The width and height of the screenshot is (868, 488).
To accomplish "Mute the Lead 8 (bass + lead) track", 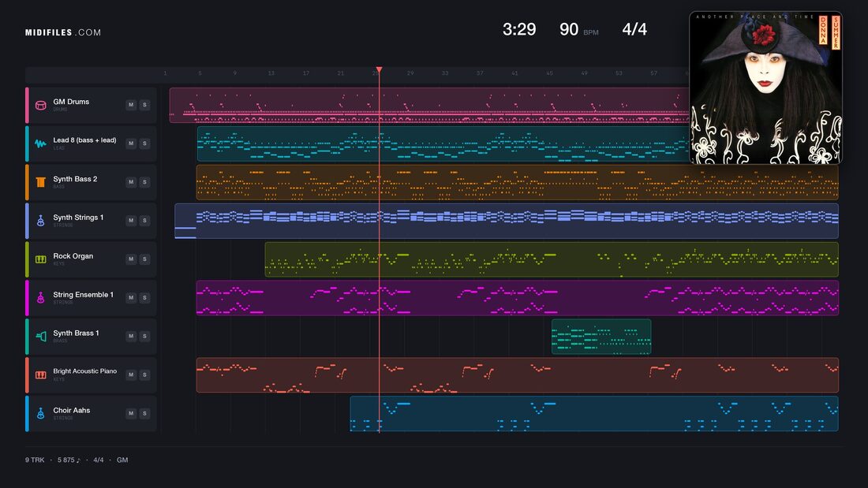I will pyautogui.click(x=131, y=143).
